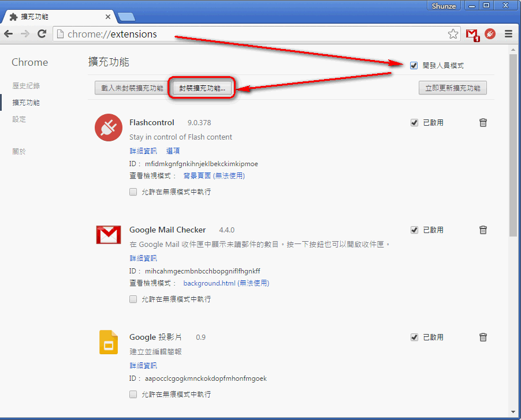Click the Flashcontrol extension title
The width and height of the screenshot is (521, 420).
(151, 123)
